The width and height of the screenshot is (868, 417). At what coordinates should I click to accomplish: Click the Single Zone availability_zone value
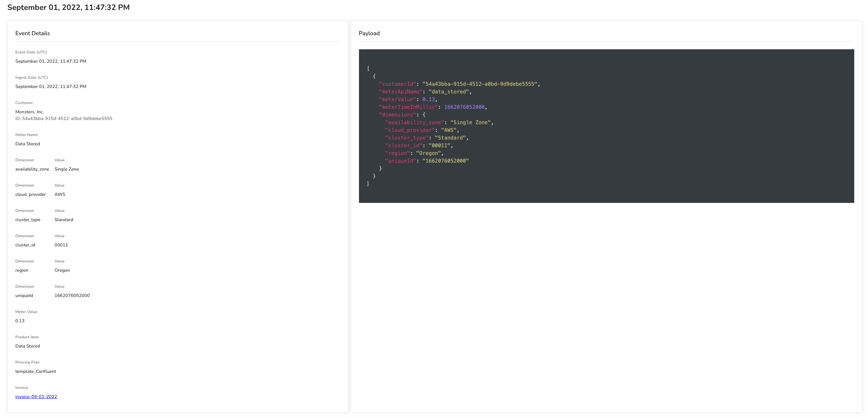pos(66,169)
